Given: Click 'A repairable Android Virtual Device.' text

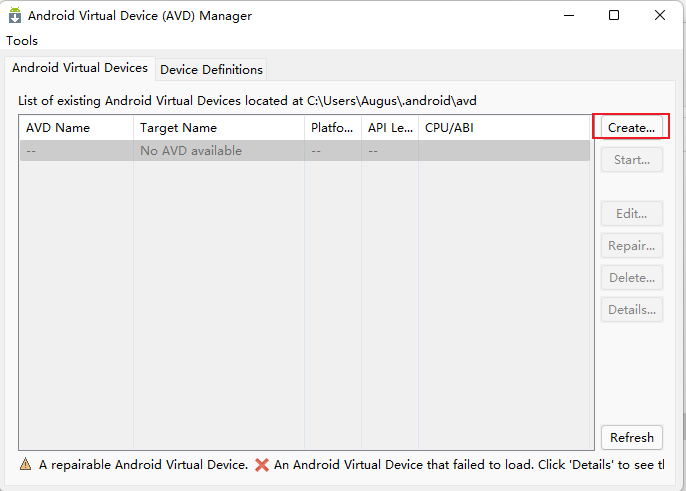Looking at the screenshot, I should pos(144,464).
